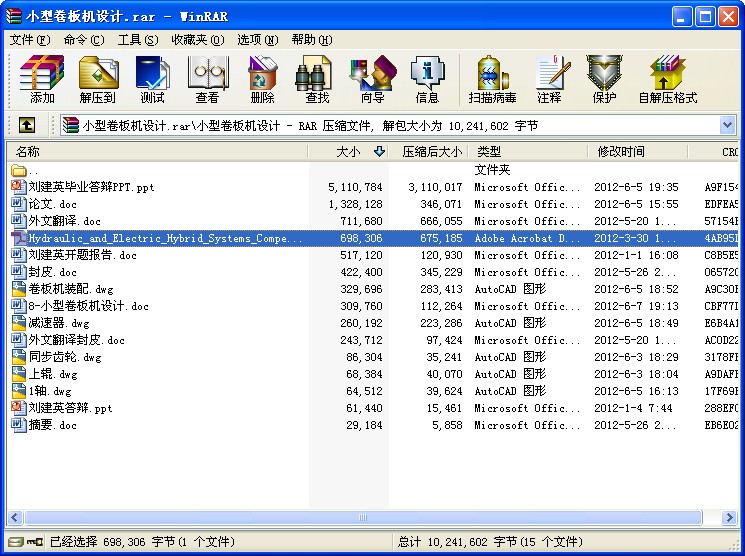Open the 收藏夹(O) menu
745x556 pixels.
click(x=198, y=40)
